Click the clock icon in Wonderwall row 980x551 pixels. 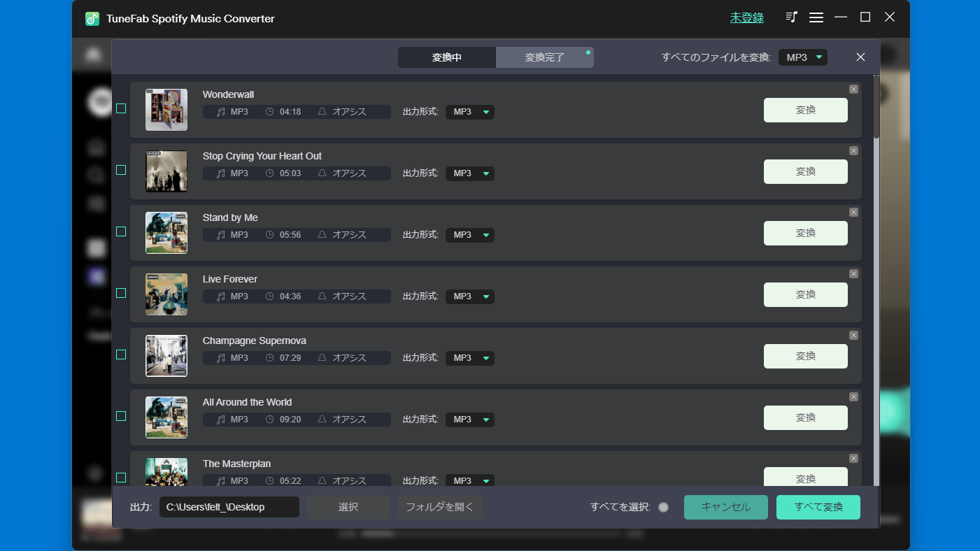pyautogui.click(x=270, y=112)
